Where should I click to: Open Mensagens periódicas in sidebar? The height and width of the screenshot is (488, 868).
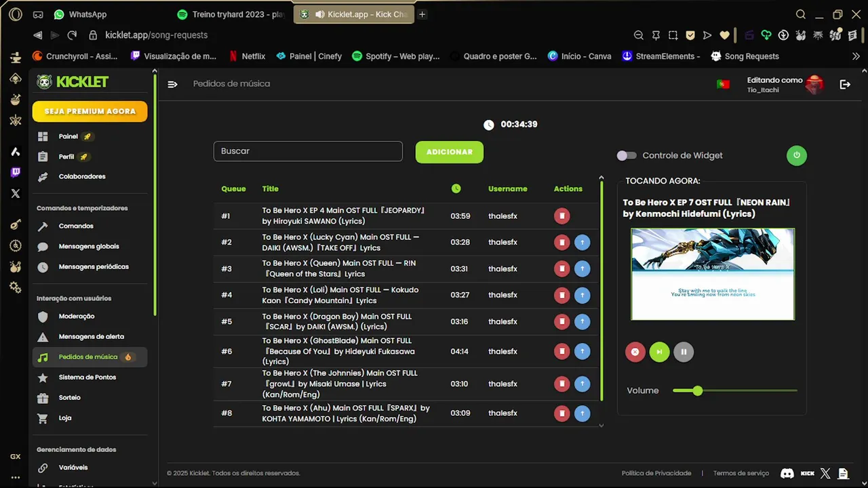coord(90,266)
